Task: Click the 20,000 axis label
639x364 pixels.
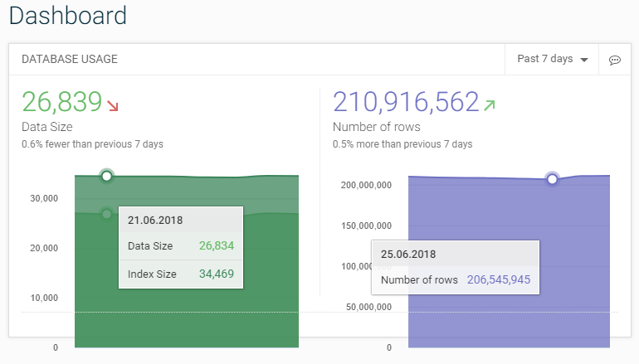Action: pos(44,248)
